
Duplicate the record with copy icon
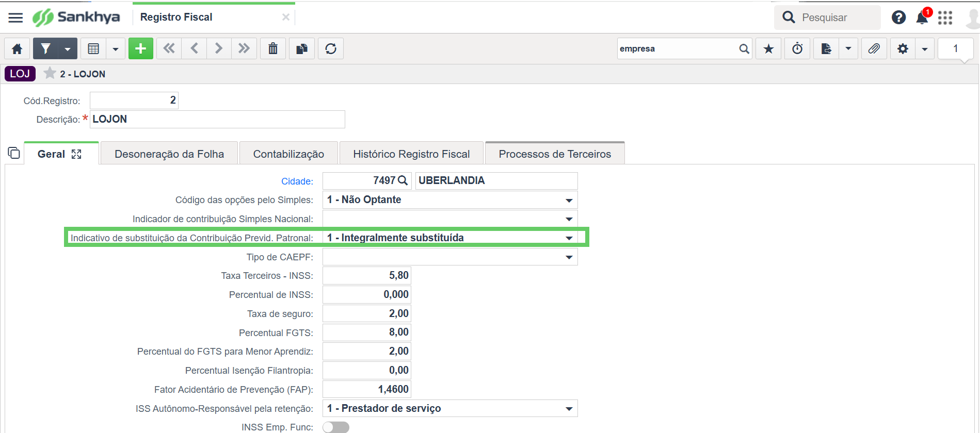point(302,49)
